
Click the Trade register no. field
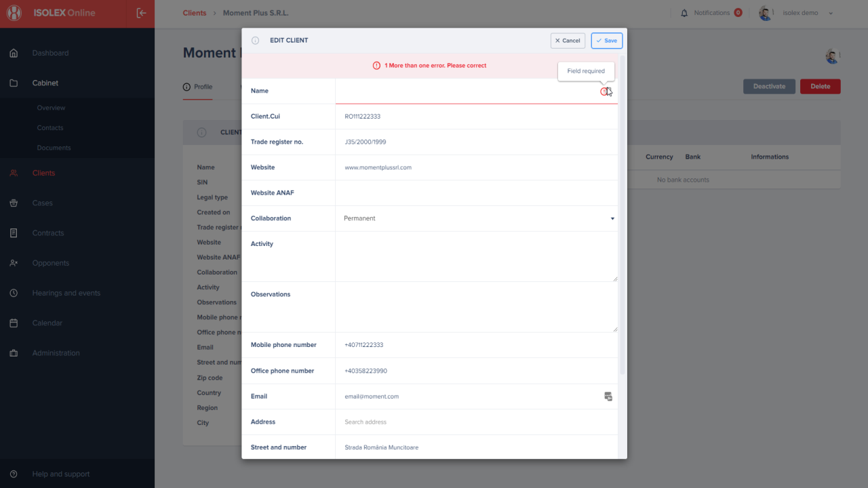click(x=477, y=142)
